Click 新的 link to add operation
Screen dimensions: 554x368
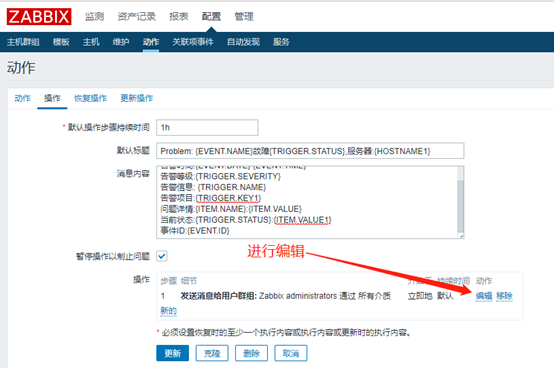[169, 310]
